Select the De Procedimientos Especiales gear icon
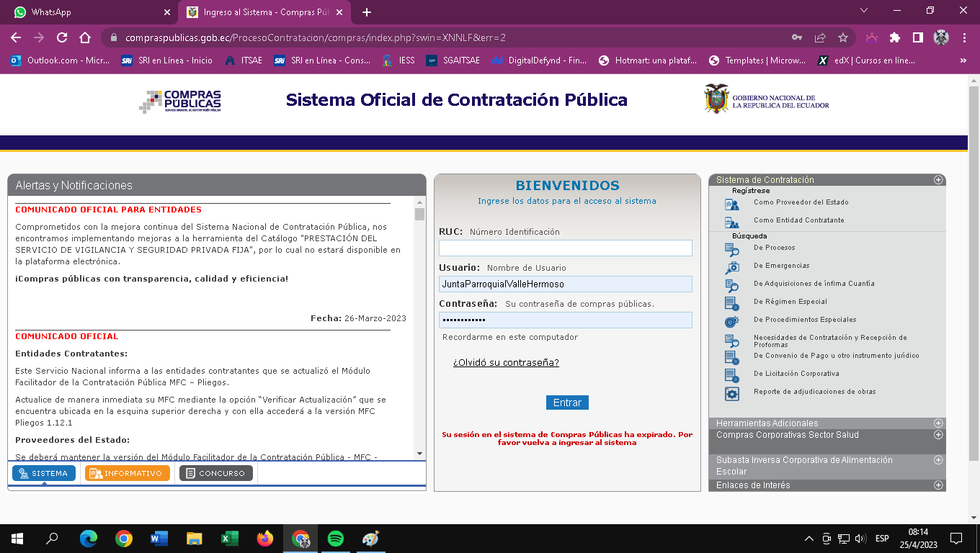 731,322
